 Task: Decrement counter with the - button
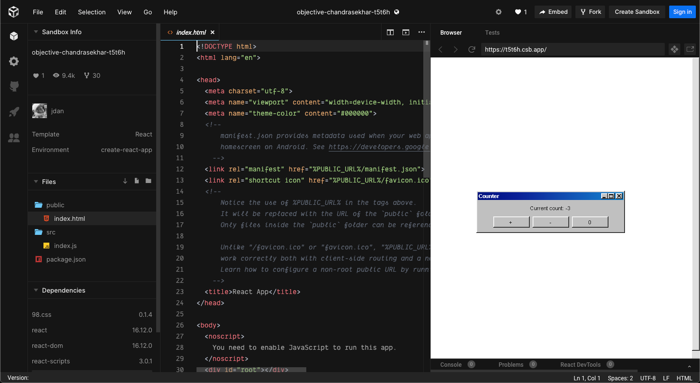pos(550,222)
